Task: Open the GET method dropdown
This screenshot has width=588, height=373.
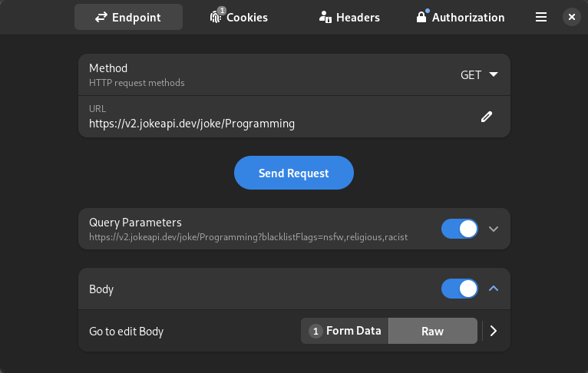Action: pos(479,75)
